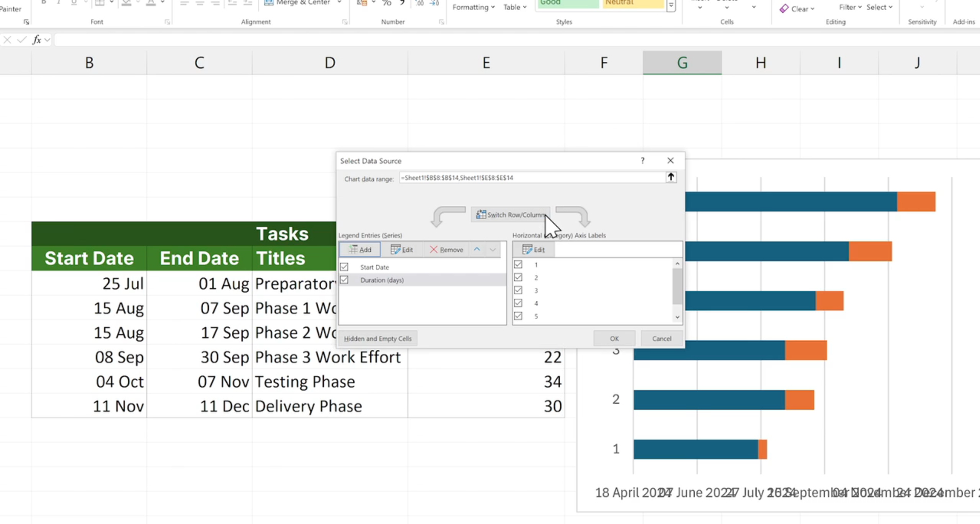The width and height of the screenshot is (980, 524).
Task: Open the Number group dialog launcher
Action: (441, 22)
